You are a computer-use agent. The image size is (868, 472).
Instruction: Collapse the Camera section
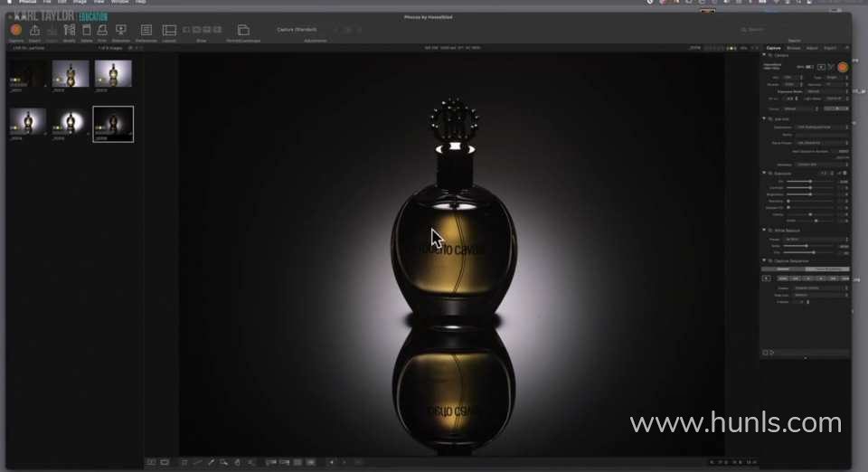click(x=765, y=55)
